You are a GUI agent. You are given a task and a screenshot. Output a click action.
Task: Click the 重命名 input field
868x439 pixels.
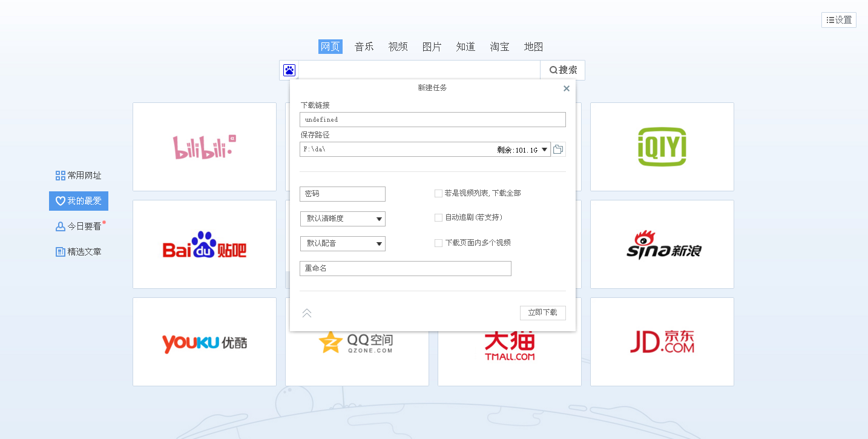(405, 268)
